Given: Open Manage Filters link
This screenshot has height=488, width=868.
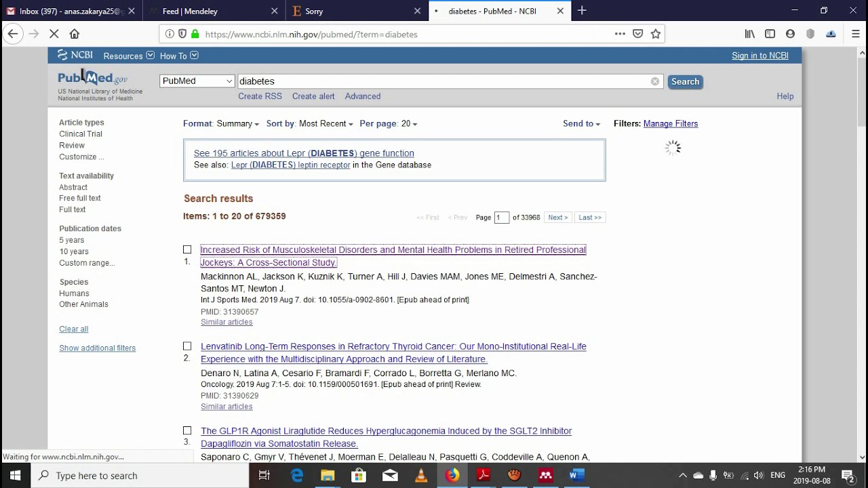Looking at the screenshot, I should (x=671, y=123).
